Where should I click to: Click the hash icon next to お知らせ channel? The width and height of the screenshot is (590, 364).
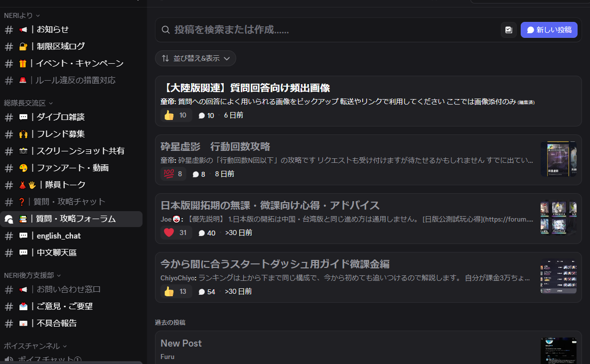point(9,29)
